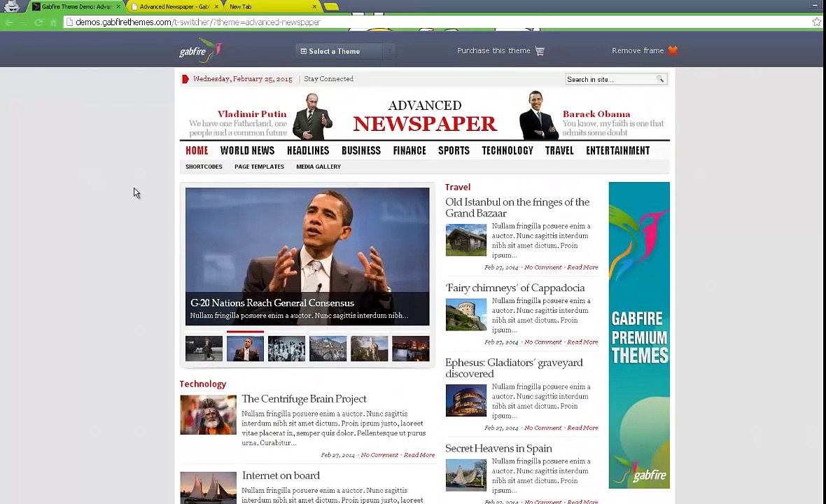Click the orange Remove frame X icon

pyautogui.click(x=673, y=50)
